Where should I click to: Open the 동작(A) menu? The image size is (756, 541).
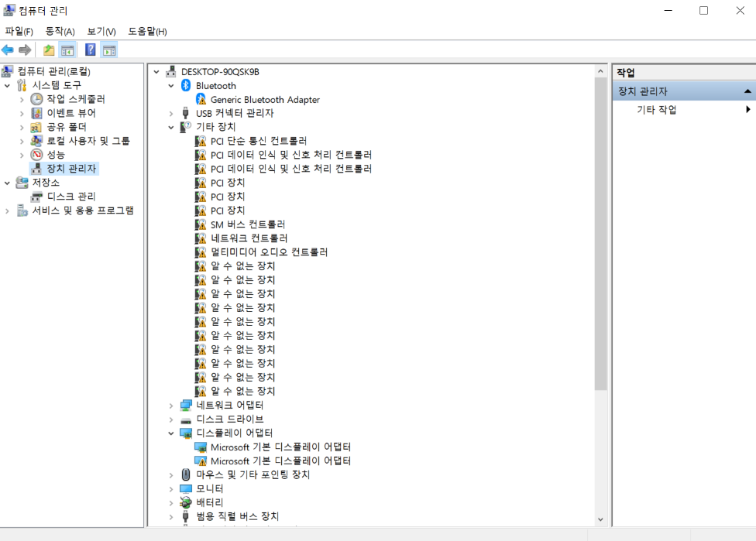pos(60,31)
